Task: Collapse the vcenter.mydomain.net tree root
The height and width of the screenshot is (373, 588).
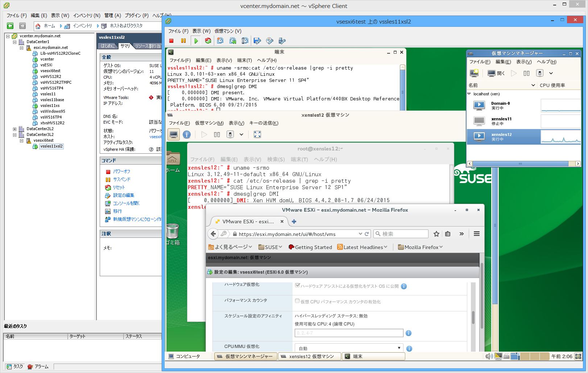Action: point(8,36)
